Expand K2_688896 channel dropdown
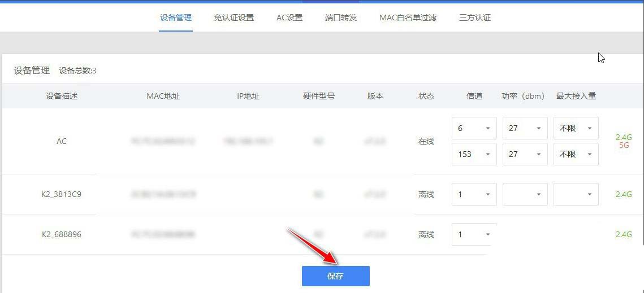The height and width of the screenshot is (293, 644). [474, 234]
